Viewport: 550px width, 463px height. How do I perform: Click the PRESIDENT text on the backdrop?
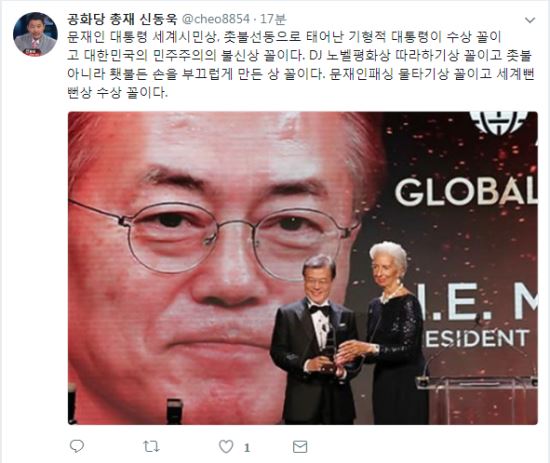[477, 339]
